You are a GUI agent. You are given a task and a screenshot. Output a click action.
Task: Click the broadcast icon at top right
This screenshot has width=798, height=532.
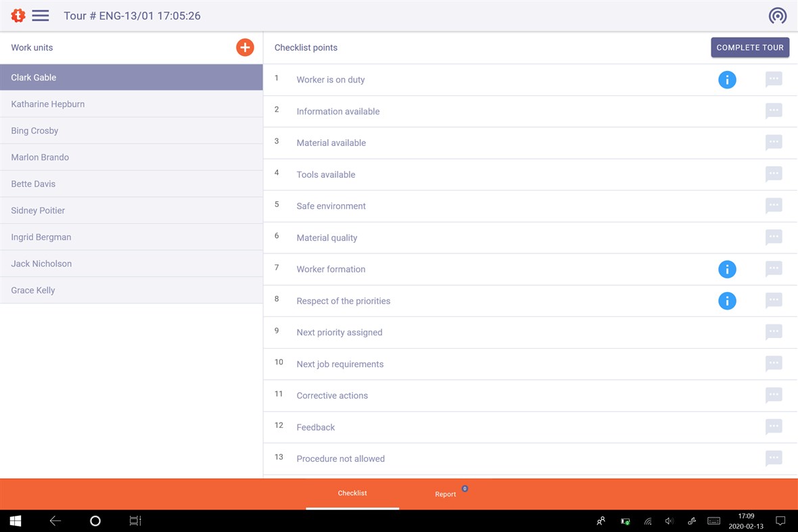click(x=777, y=15)
